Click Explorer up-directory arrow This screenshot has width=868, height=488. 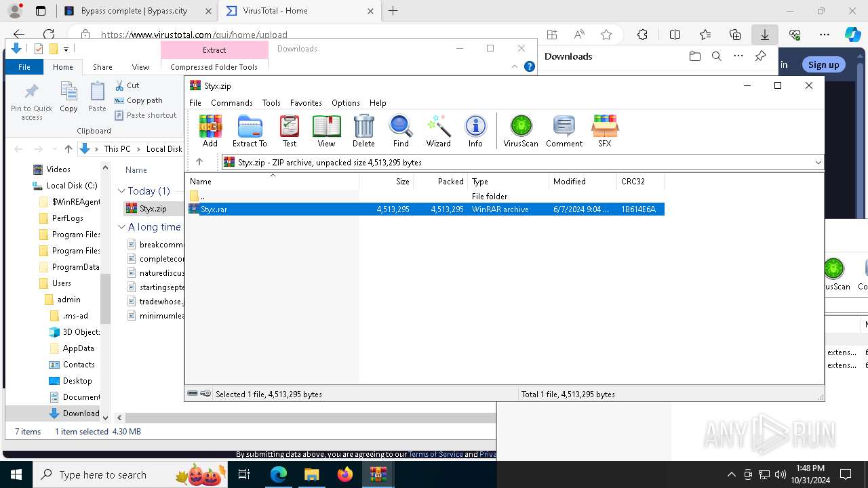[68, 149]
